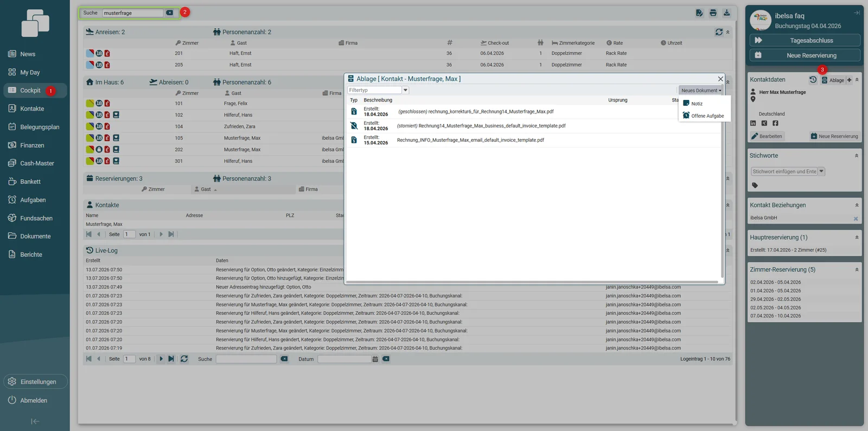Close the Ablage dialog
The width and height of the screenshot is (868, 431).
720,79
